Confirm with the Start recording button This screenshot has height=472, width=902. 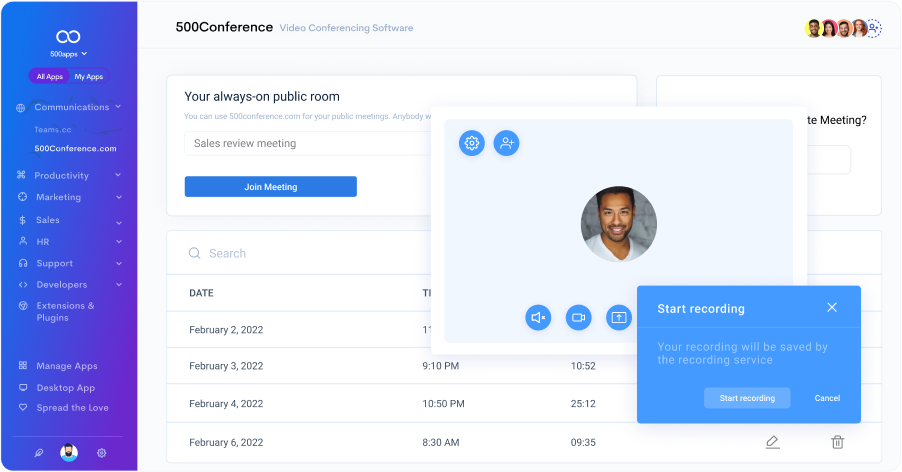[x=747, y=398]
